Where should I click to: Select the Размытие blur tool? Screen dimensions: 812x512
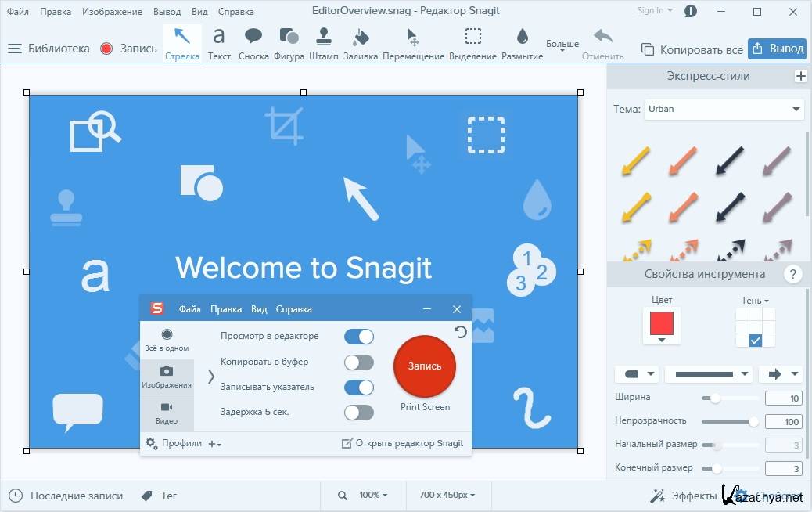[x=522, y=42]
